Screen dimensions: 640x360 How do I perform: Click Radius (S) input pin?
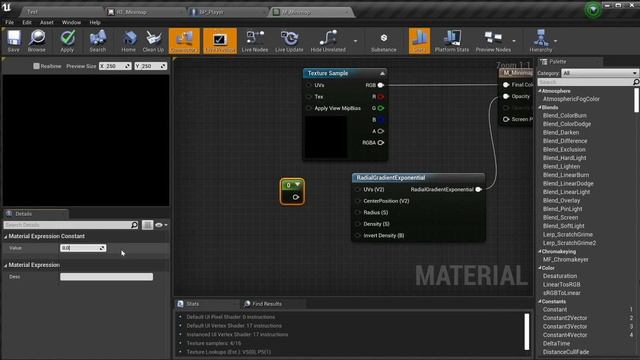pos(358,212)
